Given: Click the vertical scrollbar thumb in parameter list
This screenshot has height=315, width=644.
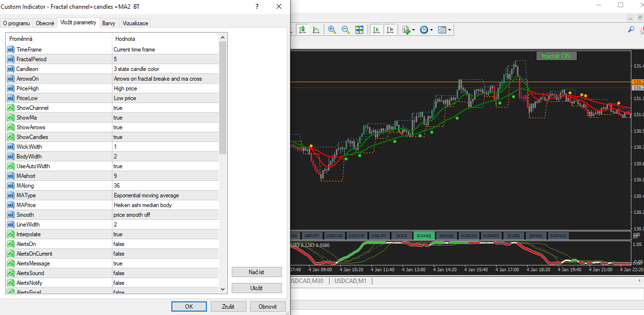Looking at the screenshot, I should pos(223,98).
